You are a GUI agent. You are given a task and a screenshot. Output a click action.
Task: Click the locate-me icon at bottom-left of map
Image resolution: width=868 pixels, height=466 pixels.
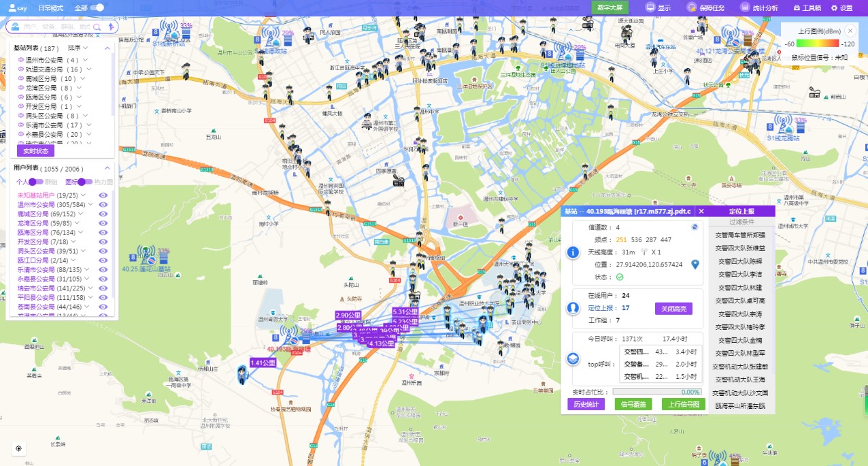tap(18, 448)
